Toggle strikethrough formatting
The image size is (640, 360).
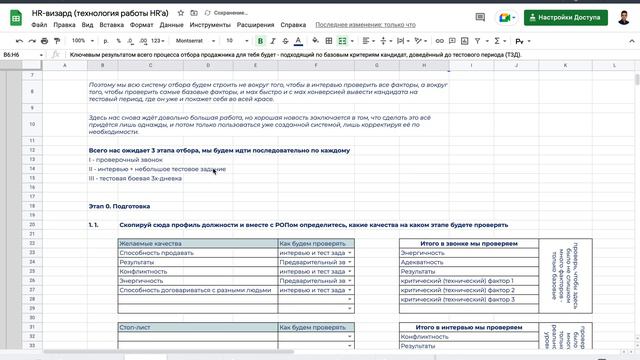pos(285,41)
